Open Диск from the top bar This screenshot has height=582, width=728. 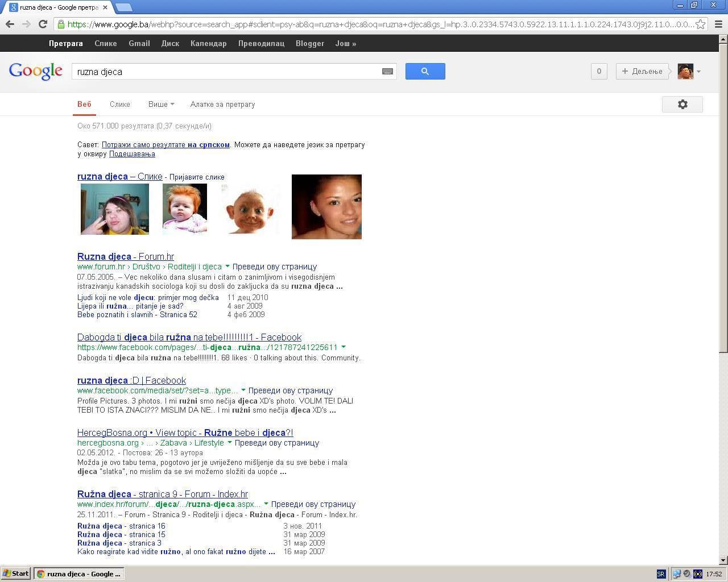point(170,43)
